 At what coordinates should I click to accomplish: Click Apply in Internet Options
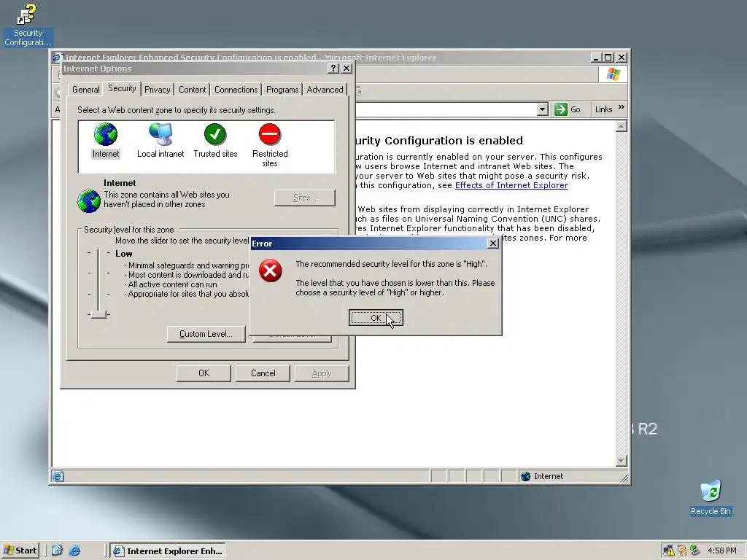point(322,373)
